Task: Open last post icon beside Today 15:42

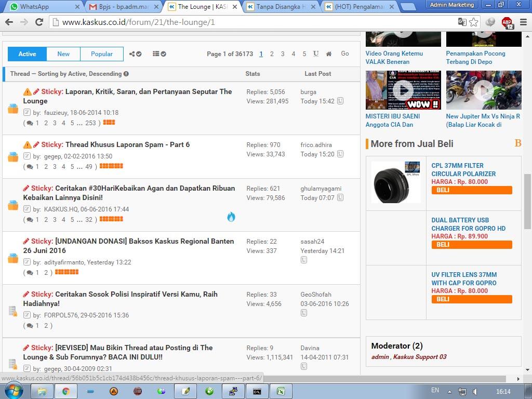Action: pos(340,101)
